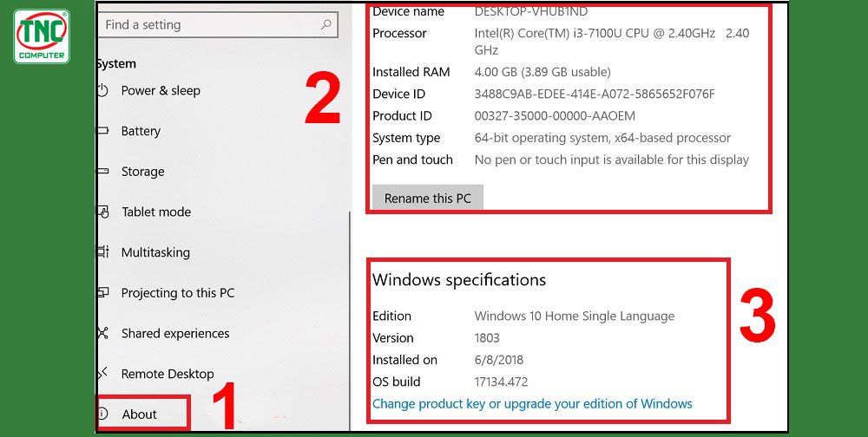Click the Power & sleep icon
This screenshot has width=868, height=437.
pos(102,90)
